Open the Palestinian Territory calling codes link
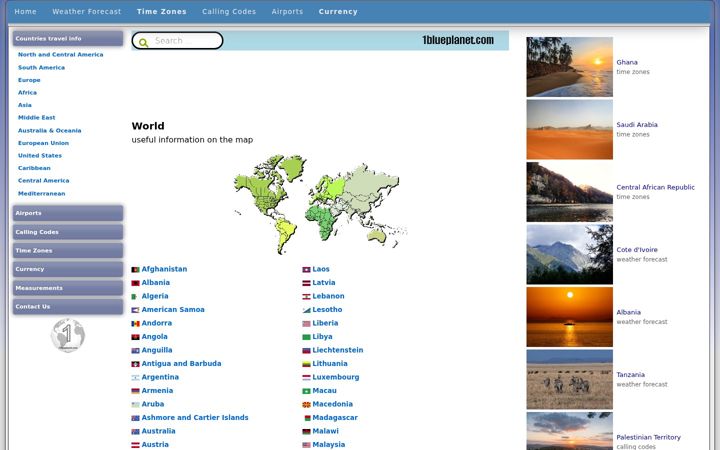 click(x=648, y=438)
